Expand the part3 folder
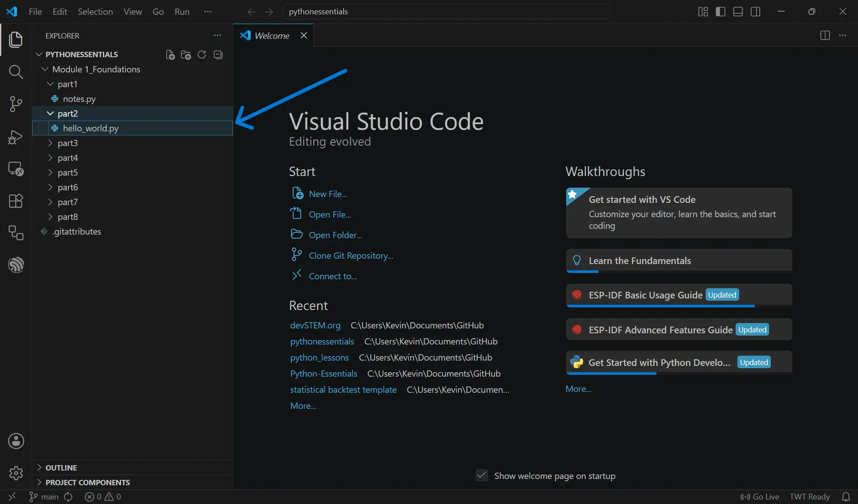858x504 pixels. point(132,143)
